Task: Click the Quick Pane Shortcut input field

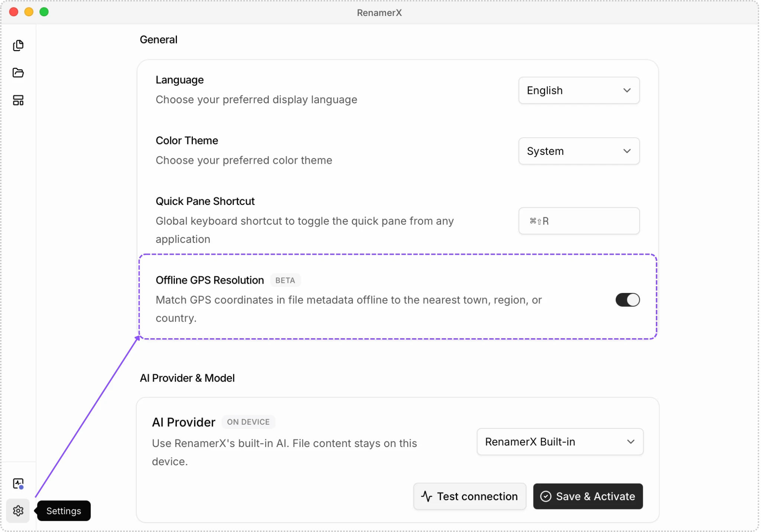Action: [579, 221]
